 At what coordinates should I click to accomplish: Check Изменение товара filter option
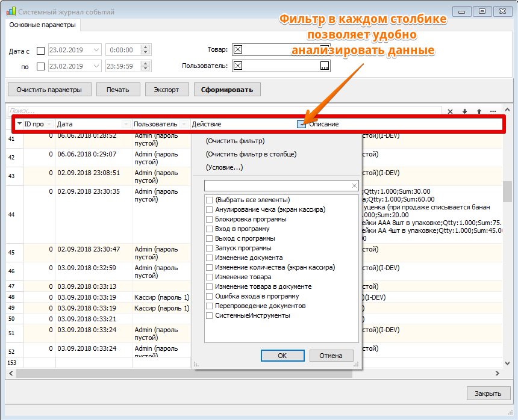point(209,277)
